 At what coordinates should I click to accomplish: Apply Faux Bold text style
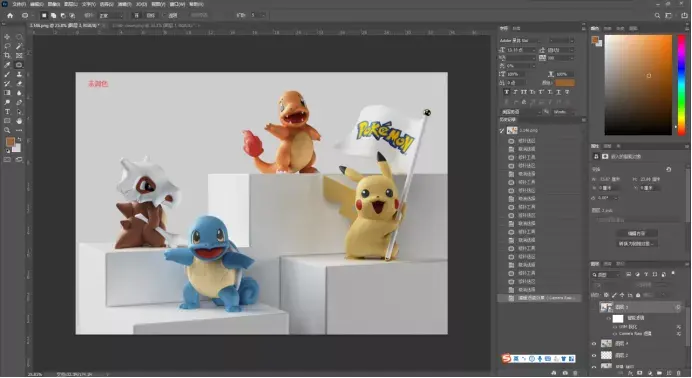tap(507, 92)
